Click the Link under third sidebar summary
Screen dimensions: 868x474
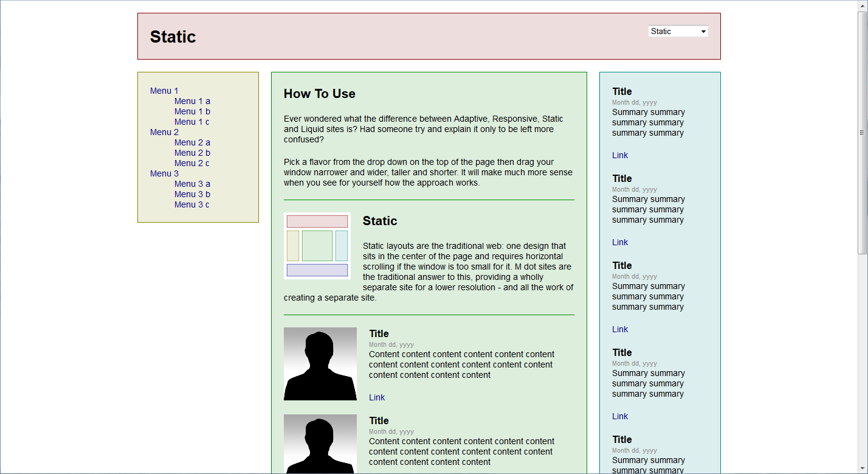[620, 329]
